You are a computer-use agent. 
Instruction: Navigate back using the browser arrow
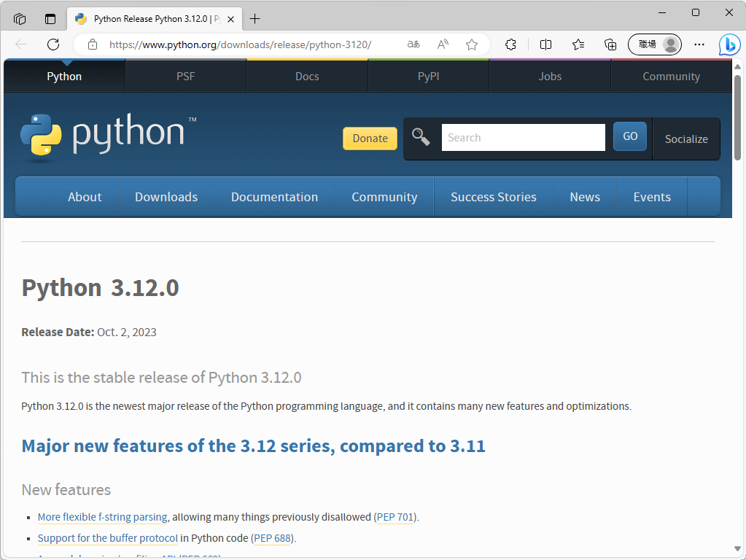pyautogui.click(x=22, y=44)
